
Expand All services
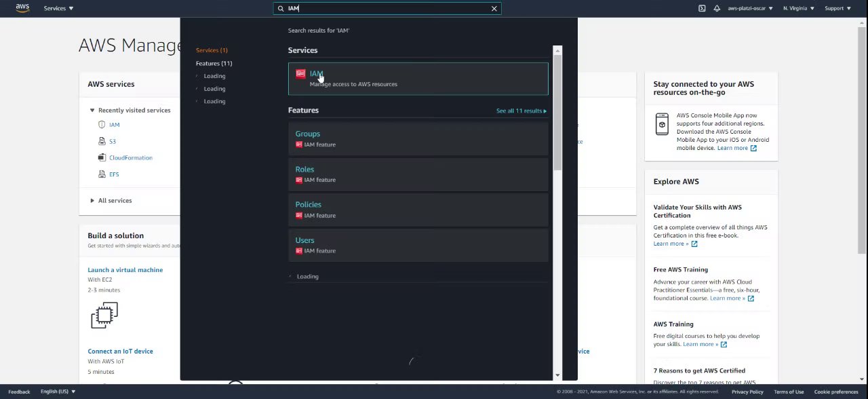click(92, 200)
